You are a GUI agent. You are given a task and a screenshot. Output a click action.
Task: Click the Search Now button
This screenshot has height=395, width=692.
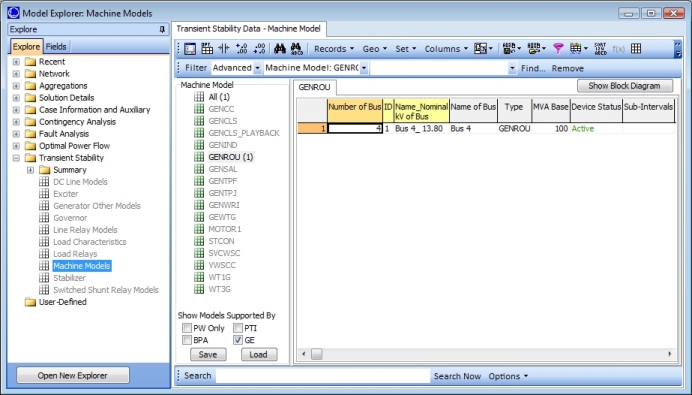click(x=457, y=376)
